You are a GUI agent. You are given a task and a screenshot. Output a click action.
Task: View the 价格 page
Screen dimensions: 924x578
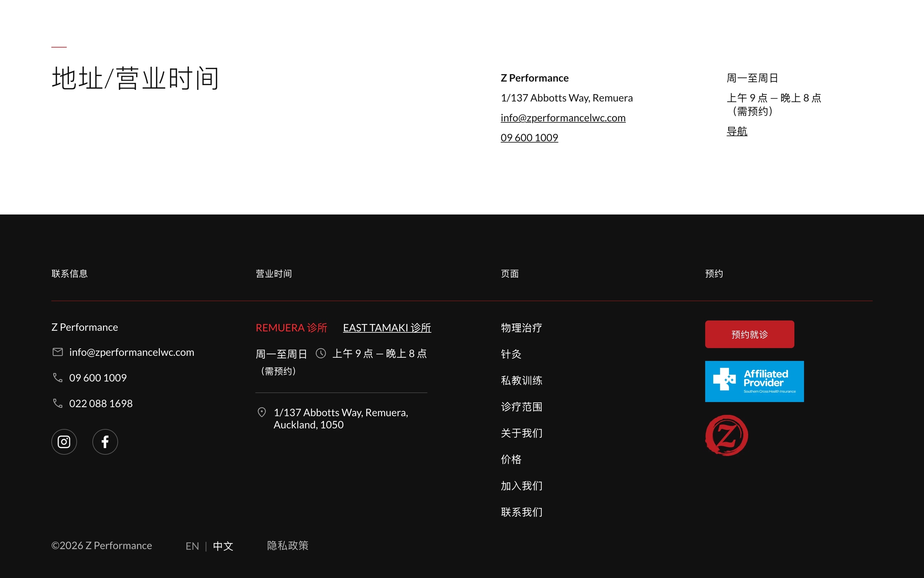[511, 459]
